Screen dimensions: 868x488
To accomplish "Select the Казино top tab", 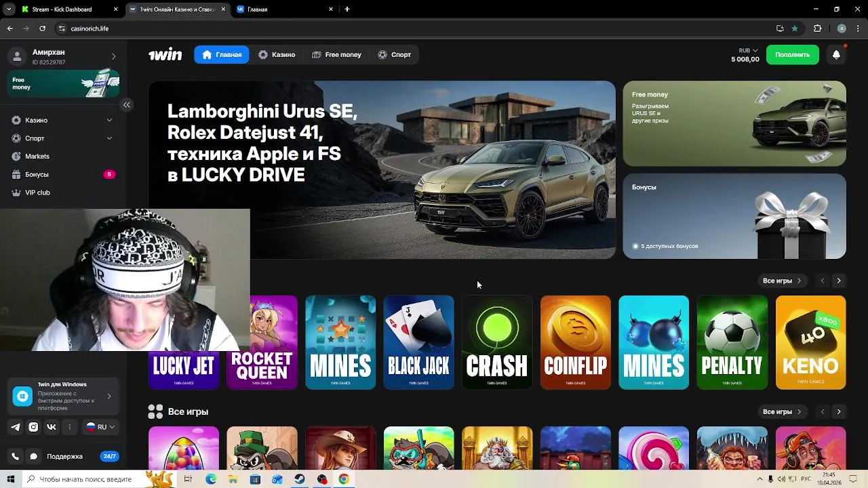I will 277,55.
